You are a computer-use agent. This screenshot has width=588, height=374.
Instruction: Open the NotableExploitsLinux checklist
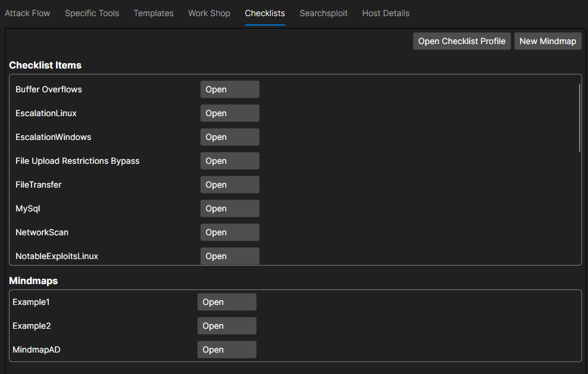tap(229, 255)
